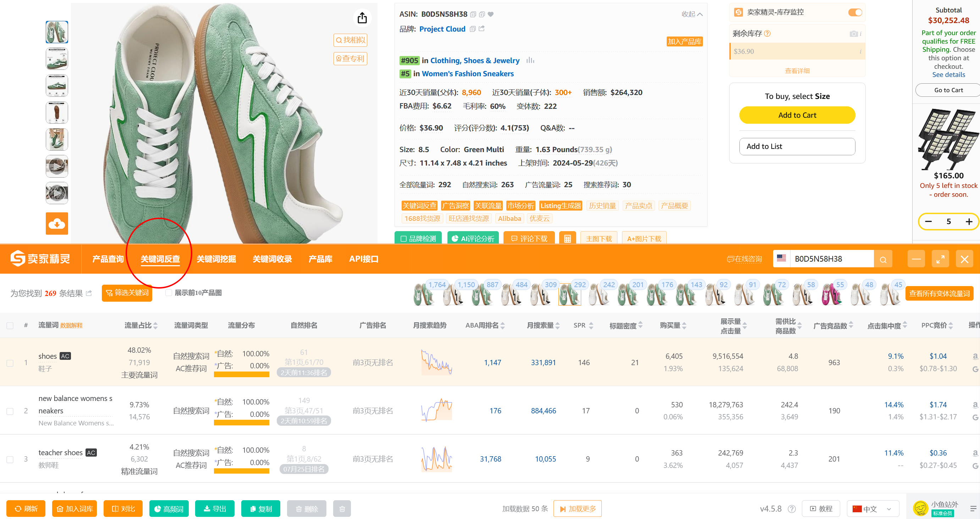Check the 展示前10产品图 checkbox
The height and width of the screenshot is (519, 980).
[169, 293]
